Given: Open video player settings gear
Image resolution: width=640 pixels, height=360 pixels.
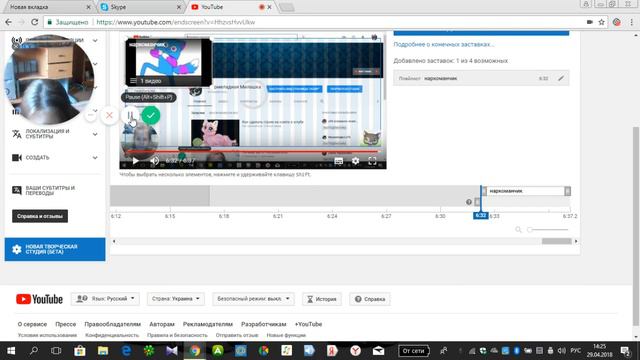Looking at the screenshot, I should click(x=356, y=161).
